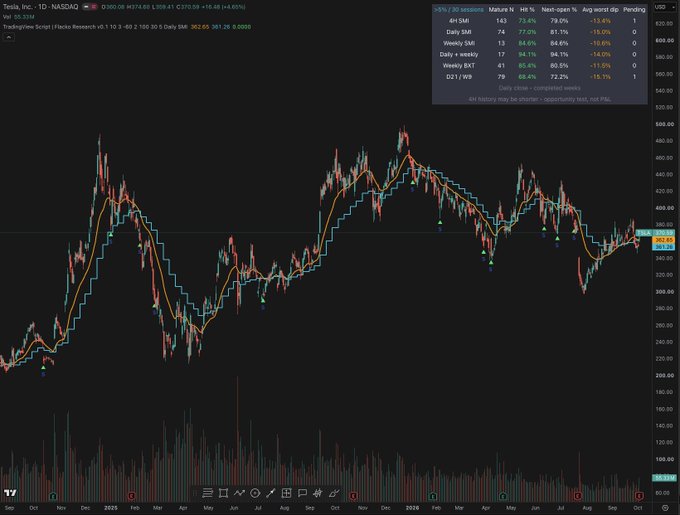Viewport: 680px width, 515px height.
Task: Click the '4H SMI' row label
Action: [458, 21]
